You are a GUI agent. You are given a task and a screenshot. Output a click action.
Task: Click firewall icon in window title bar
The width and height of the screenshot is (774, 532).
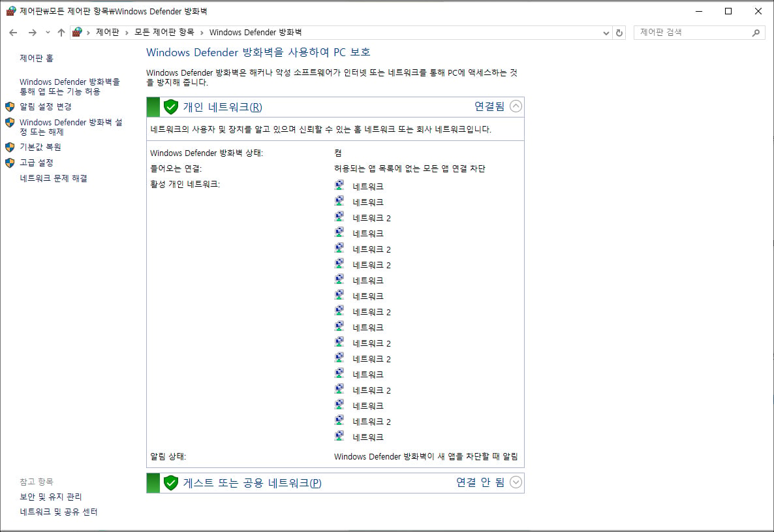(x=11, y=11)
